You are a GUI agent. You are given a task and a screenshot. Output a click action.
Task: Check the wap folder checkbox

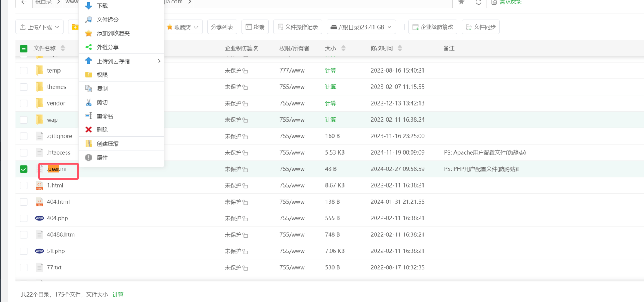click(x=24, y=120)
